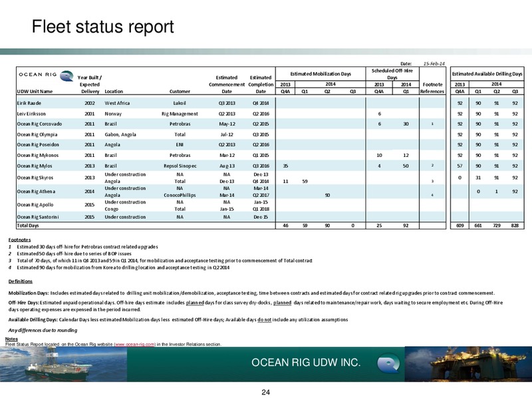The width and height of the screenshot is (532, 399).
Task: Click the 'Estimated Mobilization Days' header
Action: [x=321, y=74]
